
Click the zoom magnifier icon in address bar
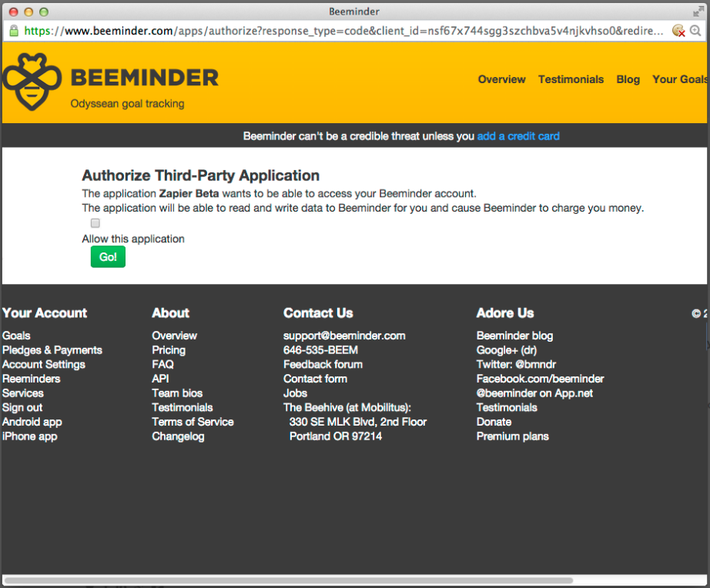click(x=695, y=31)
